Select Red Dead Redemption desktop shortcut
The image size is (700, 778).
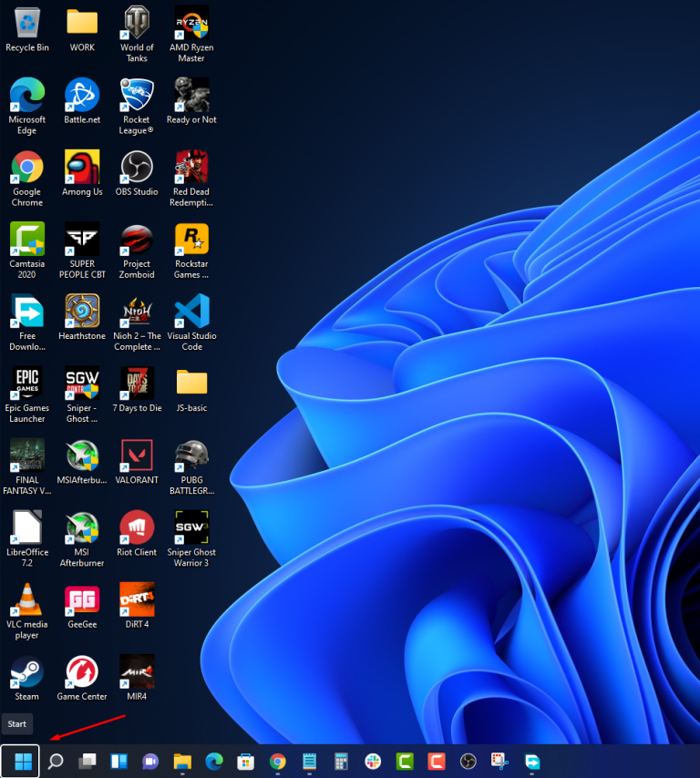(x=191, y=179)
